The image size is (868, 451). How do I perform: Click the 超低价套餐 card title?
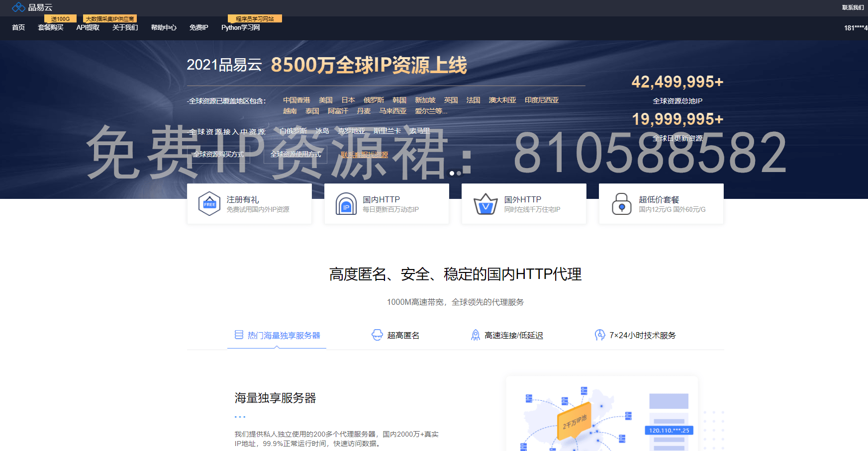[659, 199]
